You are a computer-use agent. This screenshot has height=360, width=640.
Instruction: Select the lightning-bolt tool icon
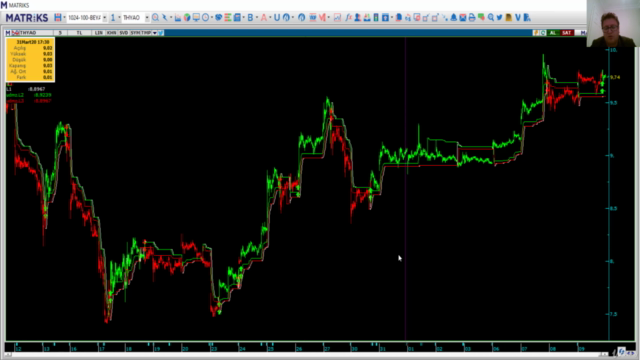point(164,18)
